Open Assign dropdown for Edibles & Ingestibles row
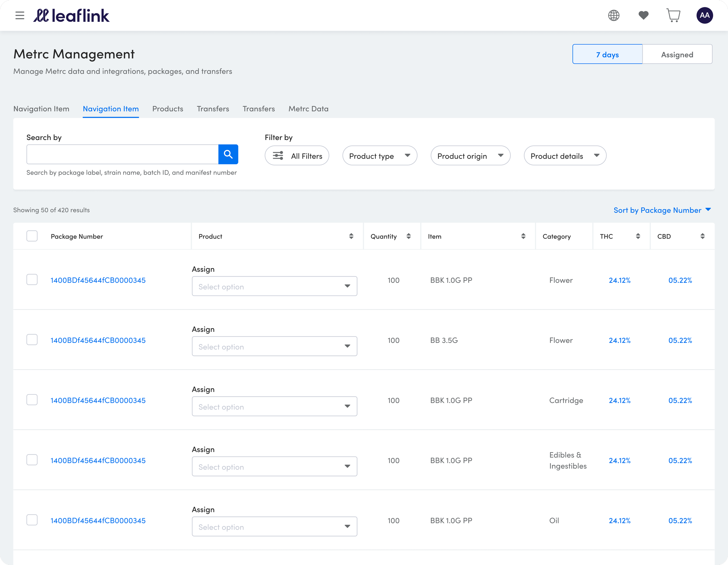 [x=274, y=466]
